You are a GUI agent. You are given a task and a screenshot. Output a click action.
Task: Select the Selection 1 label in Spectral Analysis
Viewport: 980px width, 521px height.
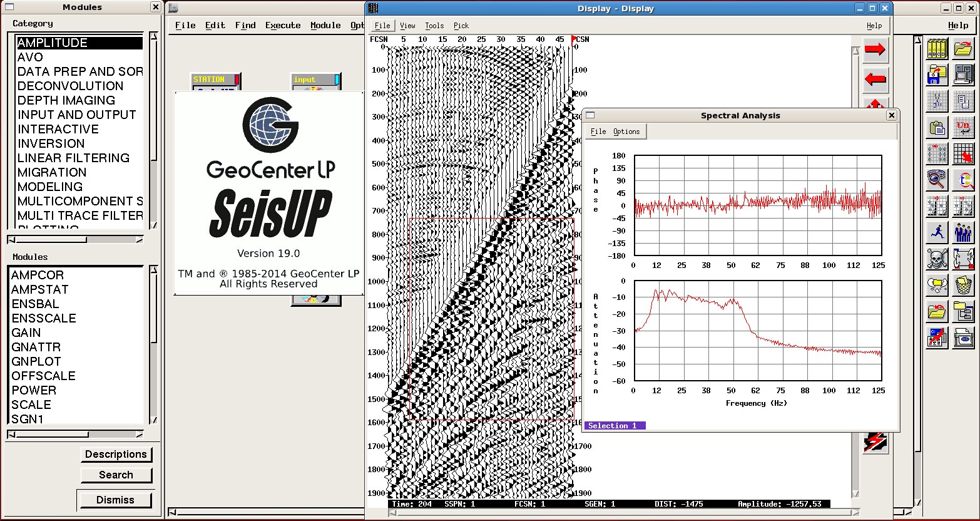615,426
